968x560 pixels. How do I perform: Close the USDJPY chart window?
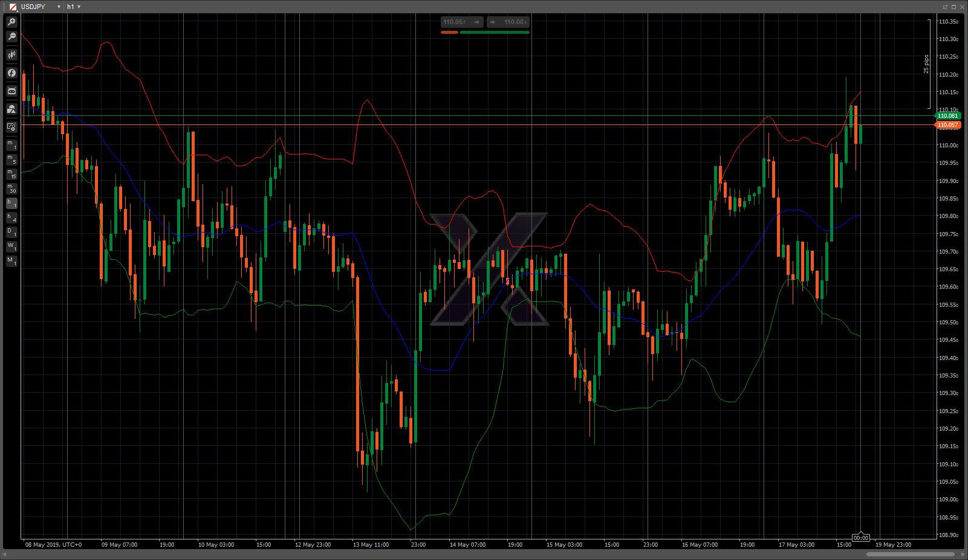click(962, 7)
